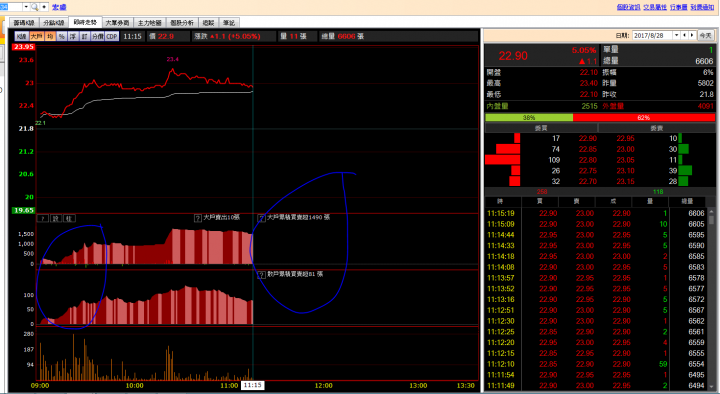This screenshot has width=720, height=394.
Task: Click the 內盤量 2515 label
Action: (x=542, y=106)
